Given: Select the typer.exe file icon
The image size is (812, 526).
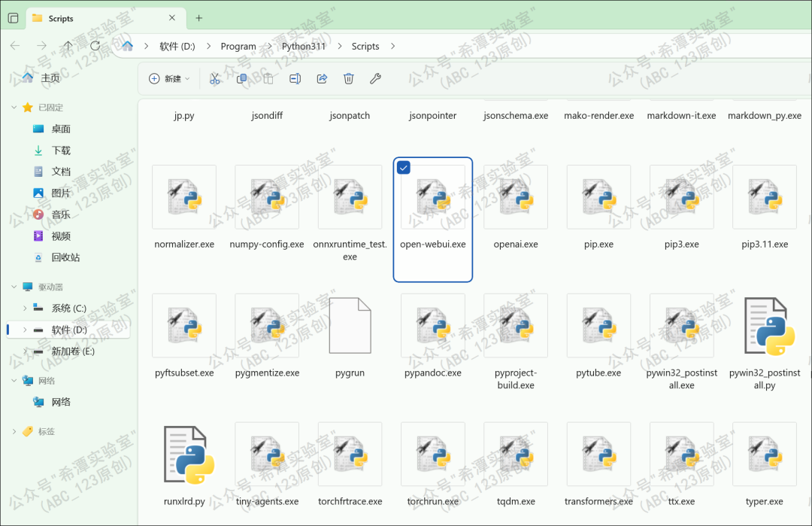Looking at the screenshot, I should pos(765,454).
